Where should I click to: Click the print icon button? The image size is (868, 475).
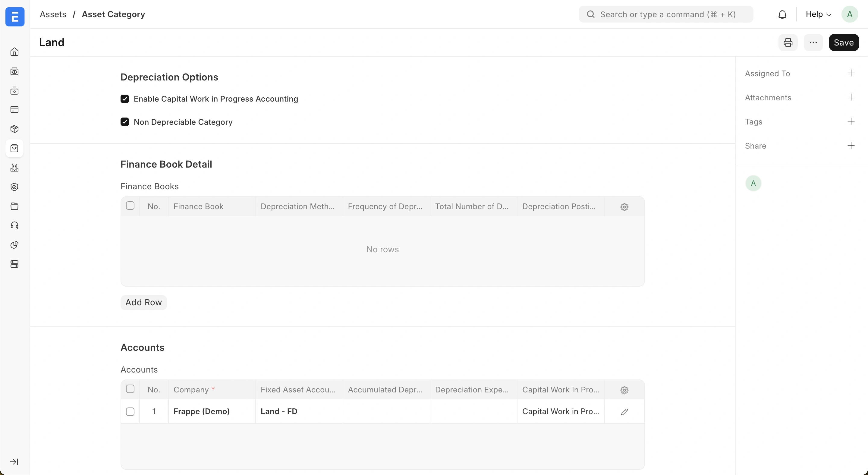(788, 42)
